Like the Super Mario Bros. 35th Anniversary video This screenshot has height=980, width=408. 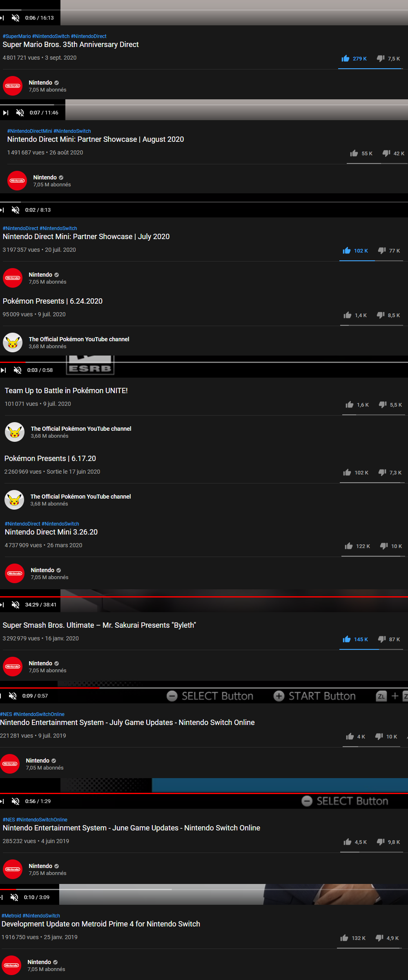point(346,58)
